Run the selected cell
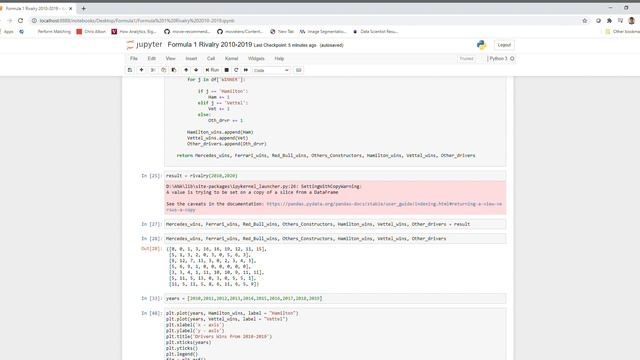Viewport: 640px width, 360px height. coord(212,70)
